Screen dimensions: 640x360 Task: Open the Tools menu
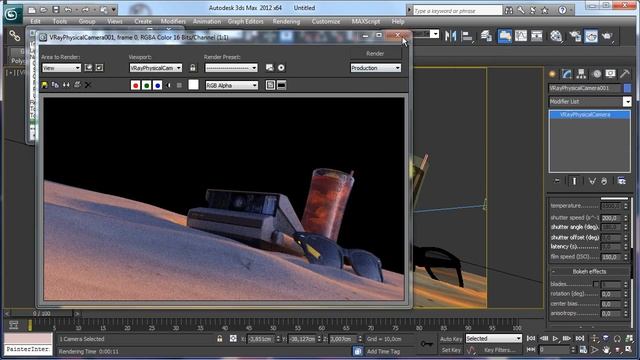coord(60,21)
